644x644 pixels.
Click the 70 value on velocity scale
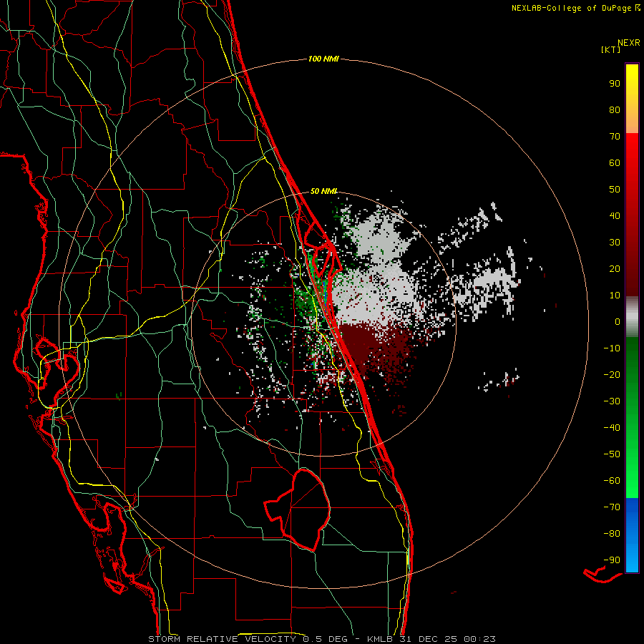615,137
